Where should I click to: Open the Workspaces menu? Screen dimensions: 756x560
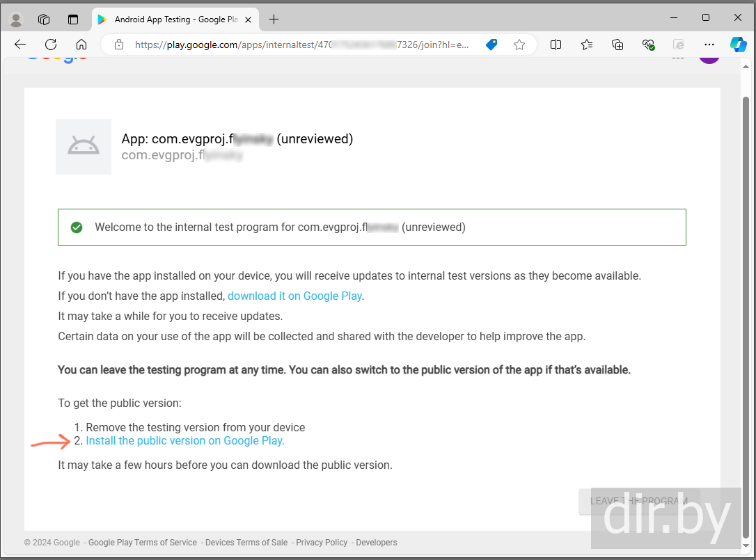tap(44, 19)
